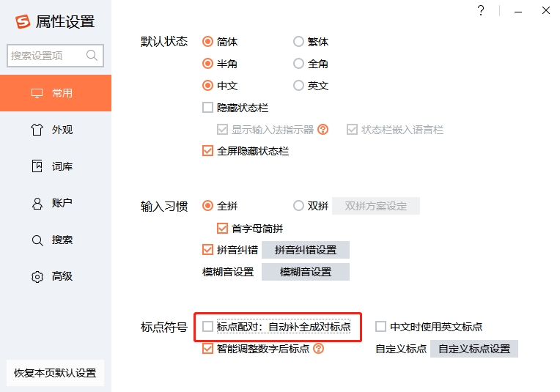Choose 全角 option
The image size is (560, 392).
[x=298, y=64]
